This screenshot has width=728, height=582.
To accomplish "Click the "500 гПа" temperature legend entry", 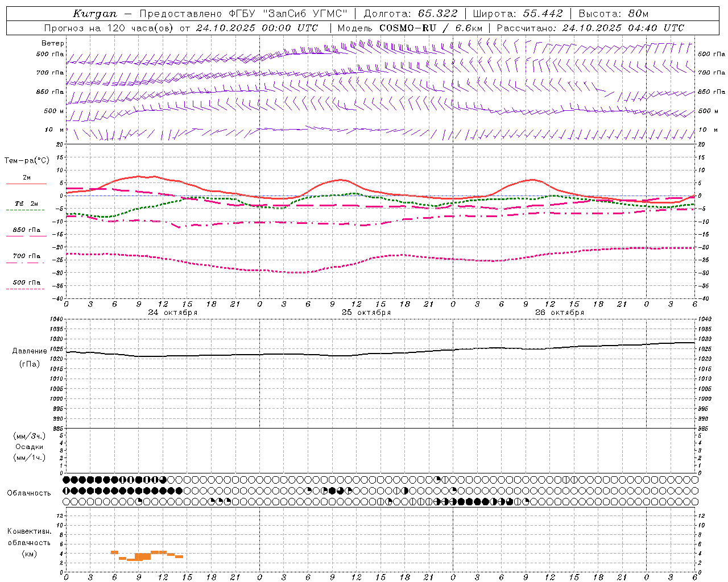I will pos(26,282).
